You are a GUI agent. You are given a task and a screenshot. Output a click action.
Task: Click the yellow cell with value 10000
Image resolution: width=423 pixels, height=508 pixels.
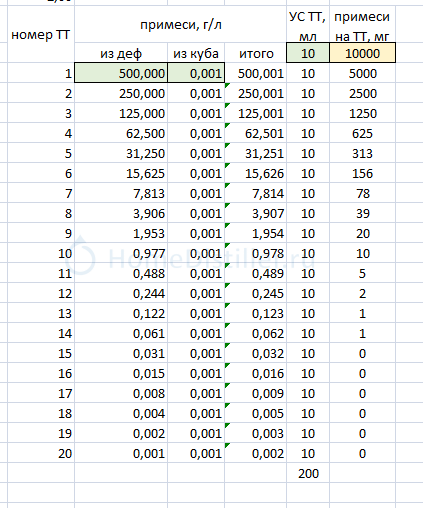(x=362, y=53)
